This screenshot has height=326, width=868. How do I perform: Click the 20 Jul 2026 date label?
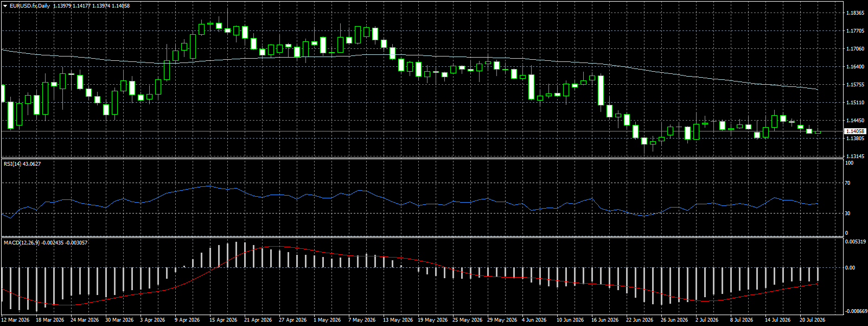click(813, 320)
